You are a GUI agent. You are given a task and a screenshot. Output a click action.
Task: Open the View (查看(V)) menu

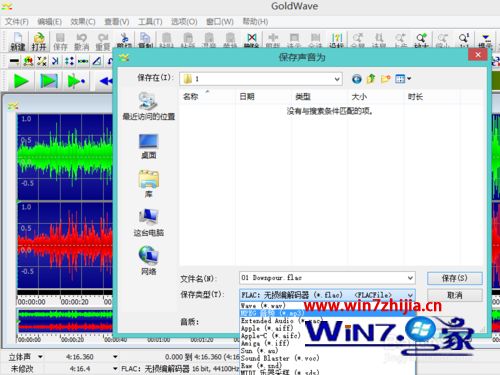click(x=117, y=22)
